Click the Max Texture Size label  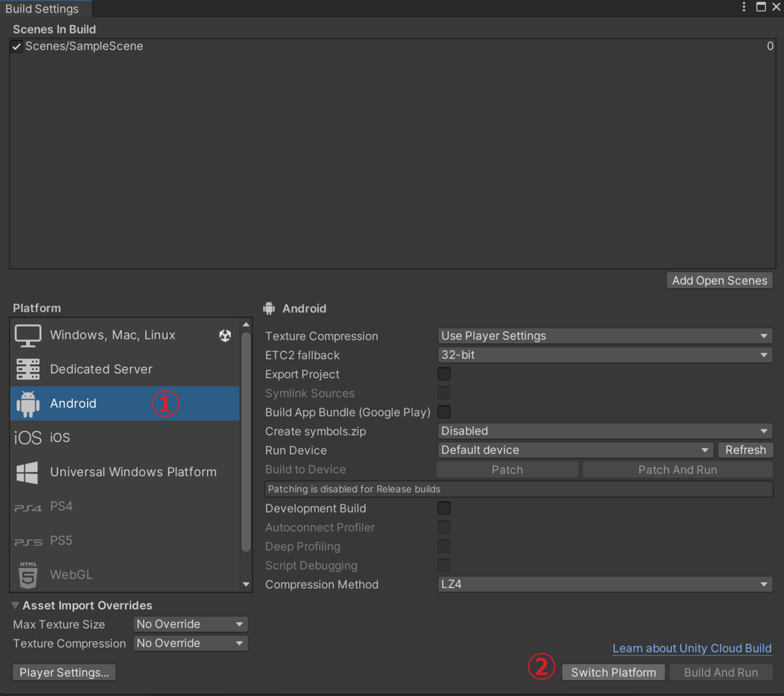point(59,624)
